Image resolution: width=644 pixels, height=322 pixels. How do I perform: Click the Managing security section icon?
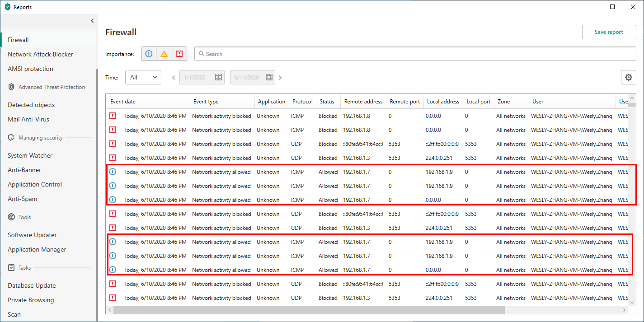[x=12, y=137]
